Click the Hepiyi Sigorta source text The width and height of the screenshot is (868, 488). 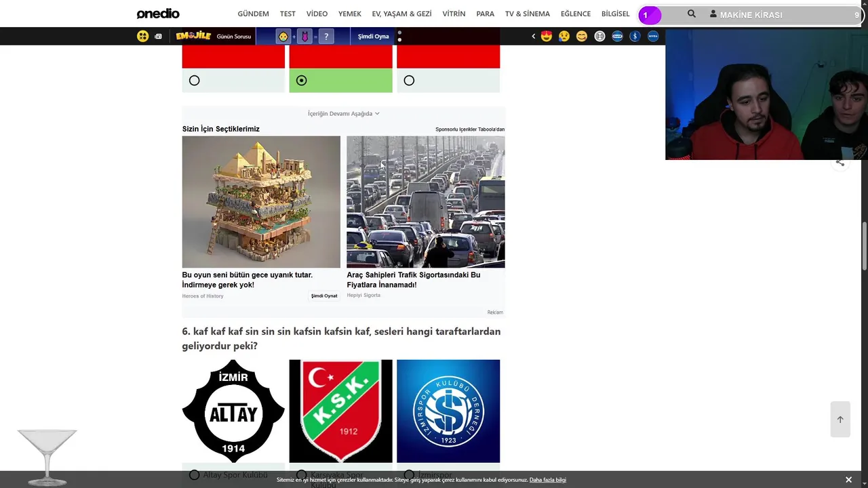pos(363,296)
